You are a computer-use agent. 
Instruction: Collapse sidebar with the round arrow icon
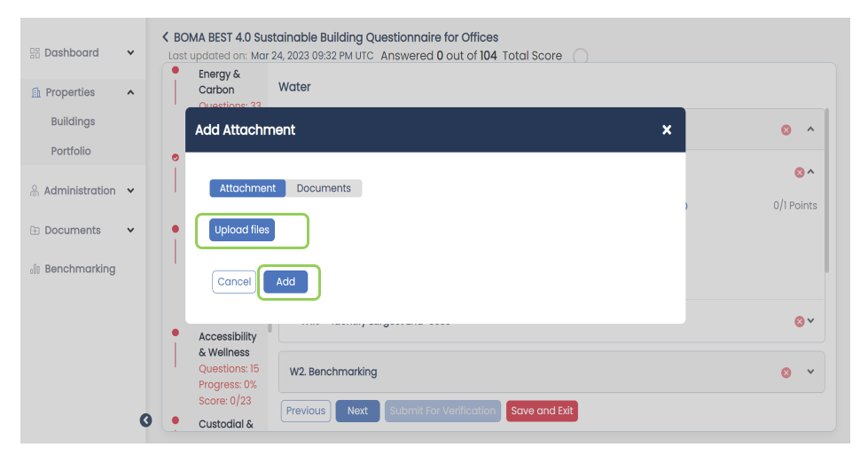[x=145, y=420]
